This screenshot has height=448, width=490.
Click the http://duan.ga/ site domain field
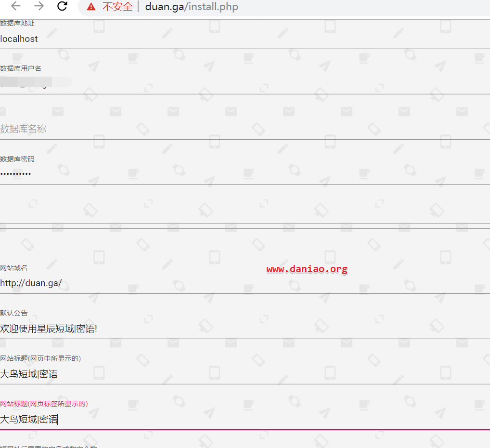(193, 283)
